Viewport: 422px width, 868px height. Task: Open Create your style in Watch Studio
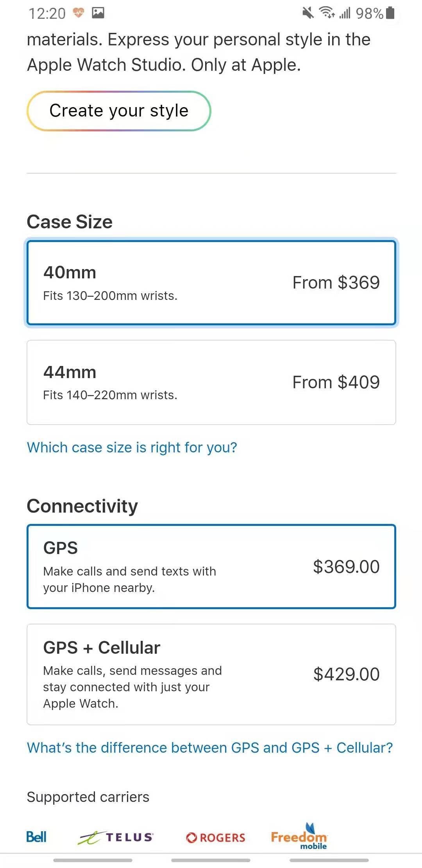pyautogui.click(x=119, y=111)
